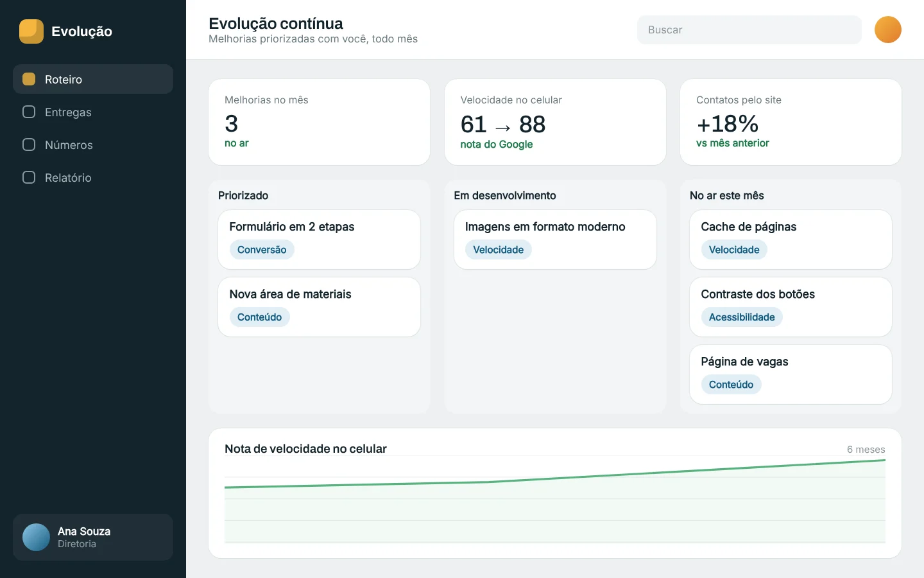Screen dimensions: 924x578
Task: Open the Nova área de materiais card
Action: point(319,307)
